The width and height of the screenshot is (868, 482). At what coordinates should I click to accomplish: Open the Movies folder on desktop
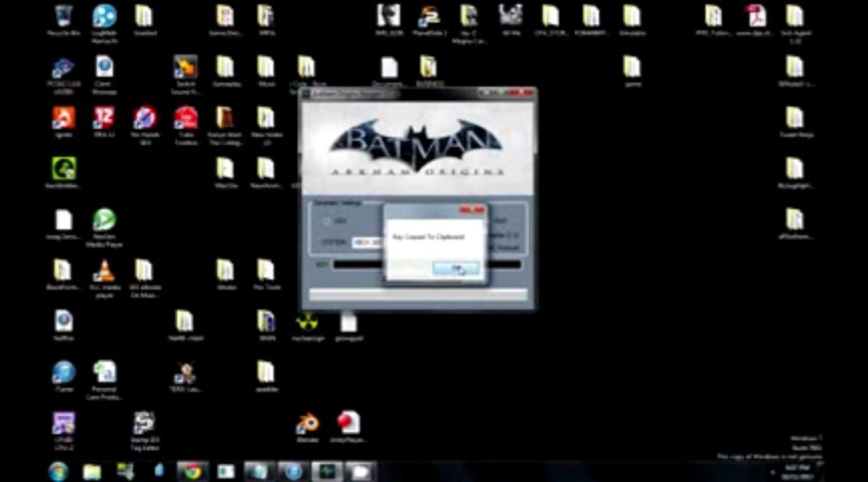[226, 274]
